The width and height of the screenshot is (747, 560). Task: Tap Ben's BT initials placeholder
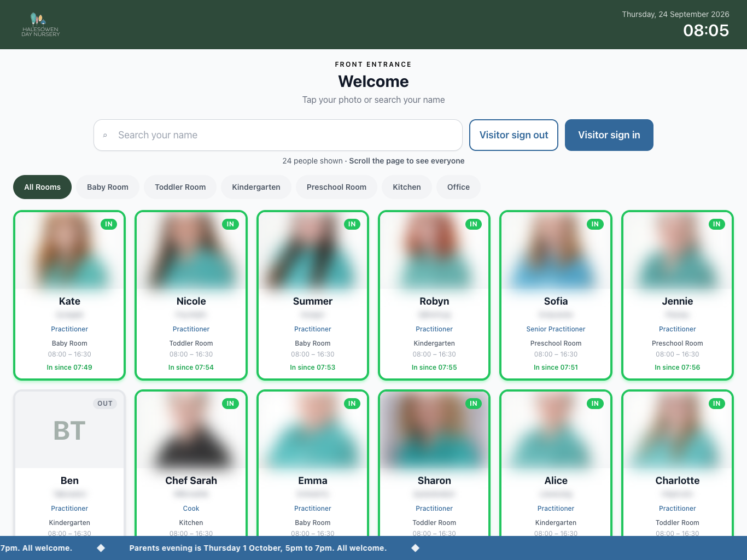69,430
